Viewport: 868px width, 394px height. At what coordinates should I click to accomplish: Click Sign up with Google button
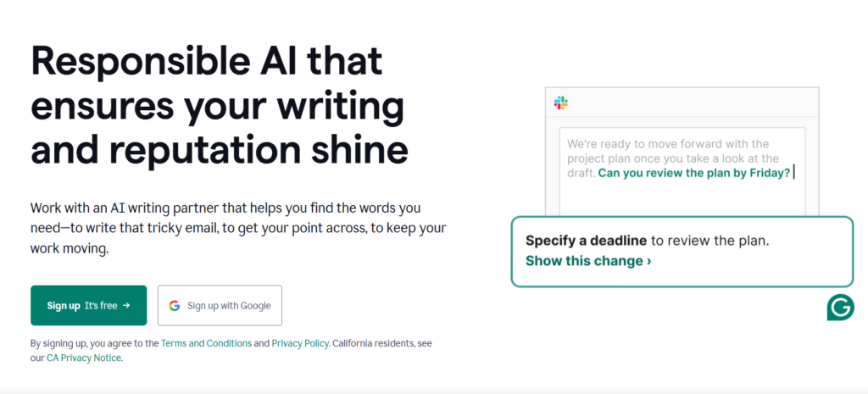(x=220, y=306)
